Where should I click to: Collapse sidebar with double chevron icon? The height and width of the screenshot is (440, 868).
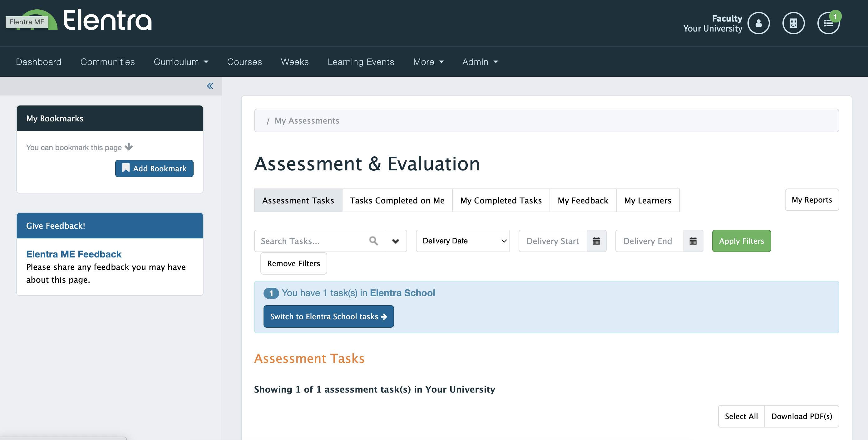(210, 86)
